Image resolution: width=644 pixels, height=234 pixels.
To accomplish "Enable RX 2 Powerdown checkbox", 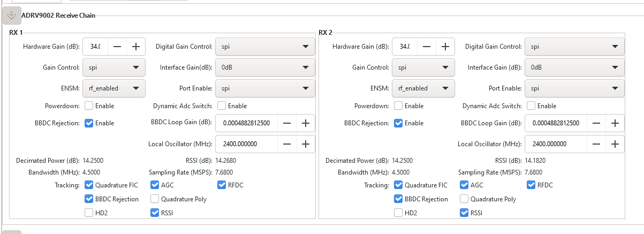I will tap(398, 106).
